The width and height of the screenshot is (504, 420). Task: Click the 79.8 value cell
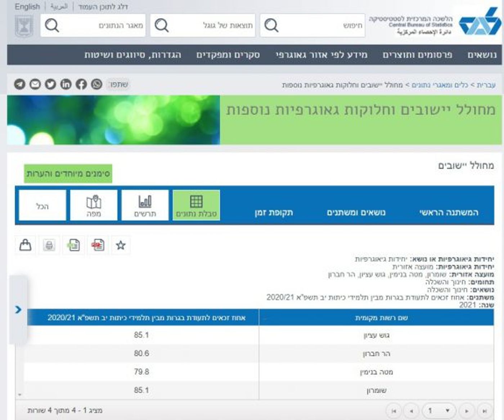(x=141, y=372)
